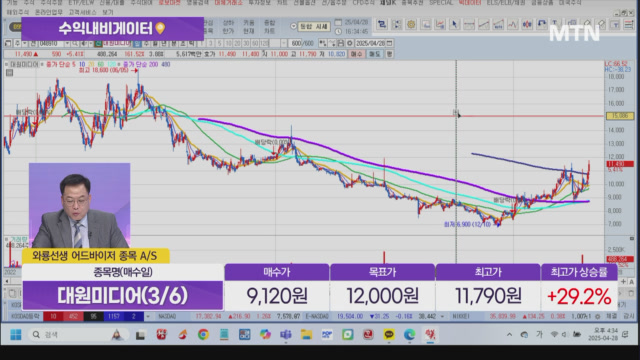Toggle the 초 (second) period button

(x=182, y=43)
